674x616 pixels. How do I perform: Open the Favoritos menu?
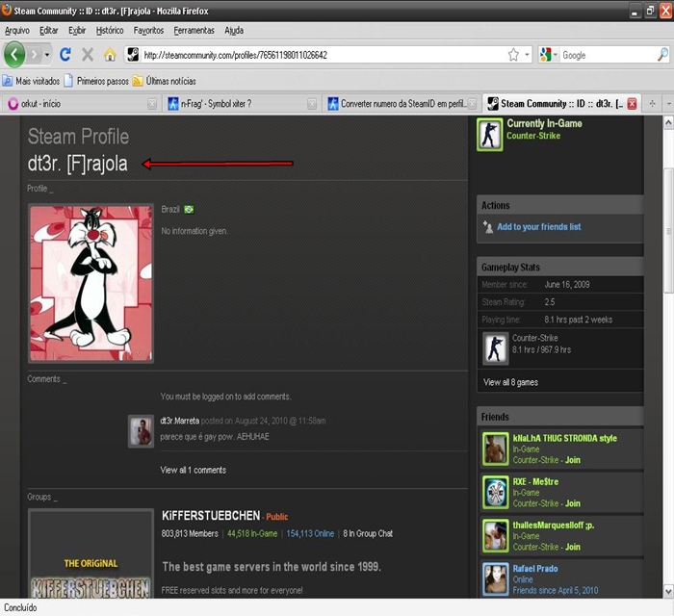(x=148, y=30)
